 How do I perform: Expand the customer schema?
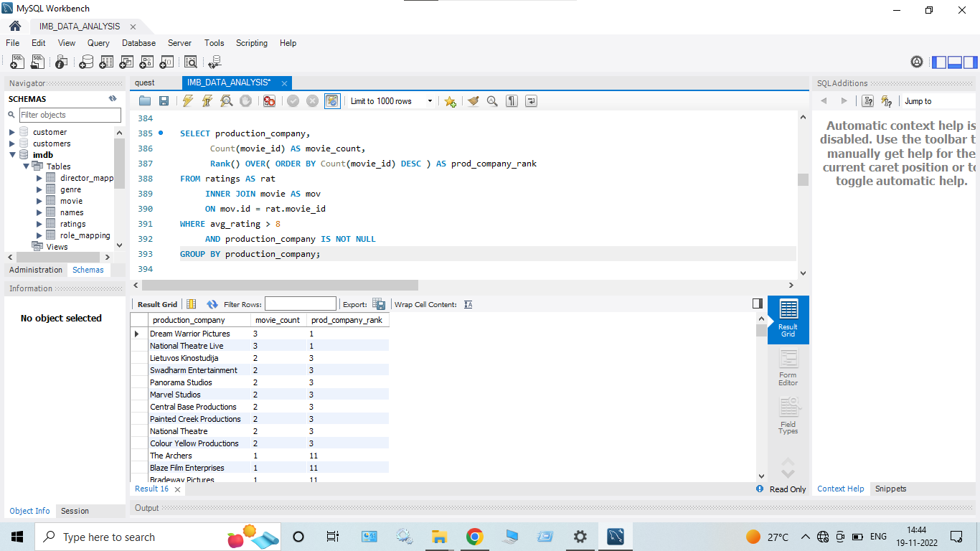(12, 132)
